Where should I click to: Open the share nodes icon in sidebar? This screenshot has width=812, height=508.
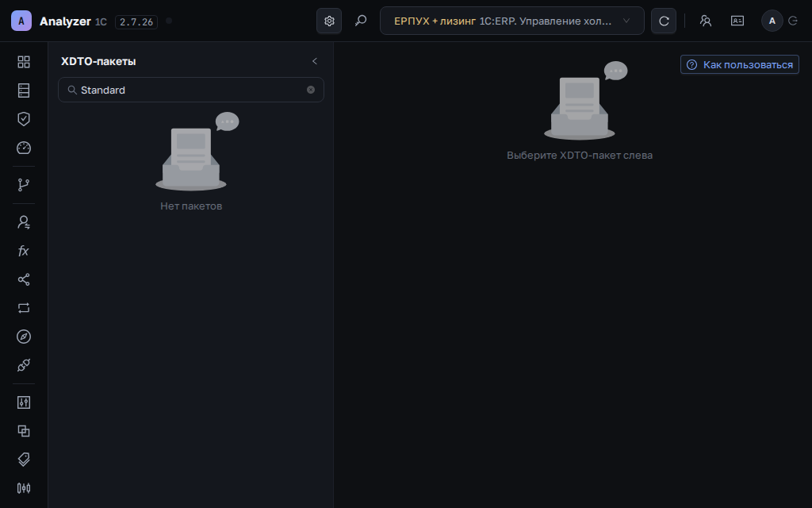pyautogui.click(x=24, y=279)
